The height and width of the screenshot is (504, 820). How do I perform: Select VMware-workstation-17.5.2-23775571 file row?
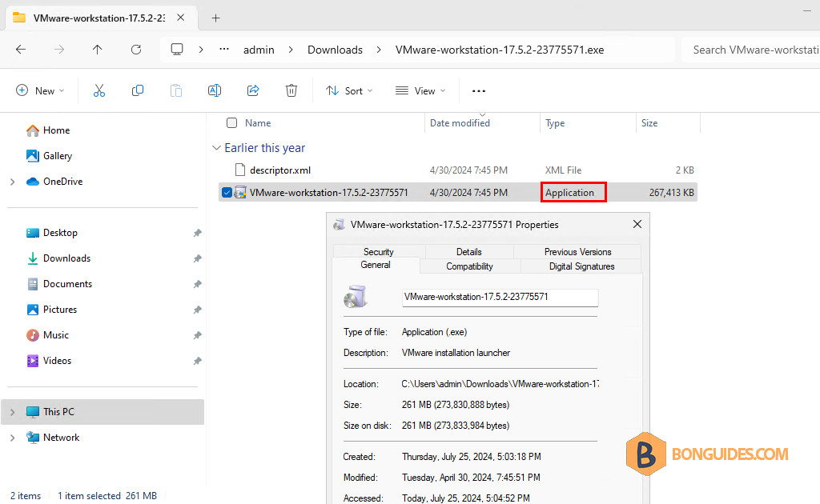(458, 192)
